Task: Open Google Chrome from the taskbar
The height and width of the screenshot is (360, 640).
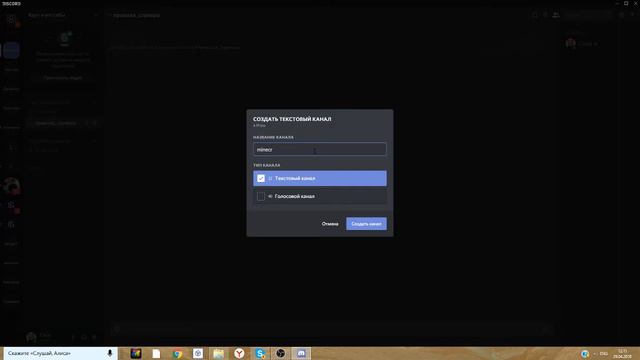Action: tap(177, 353)
